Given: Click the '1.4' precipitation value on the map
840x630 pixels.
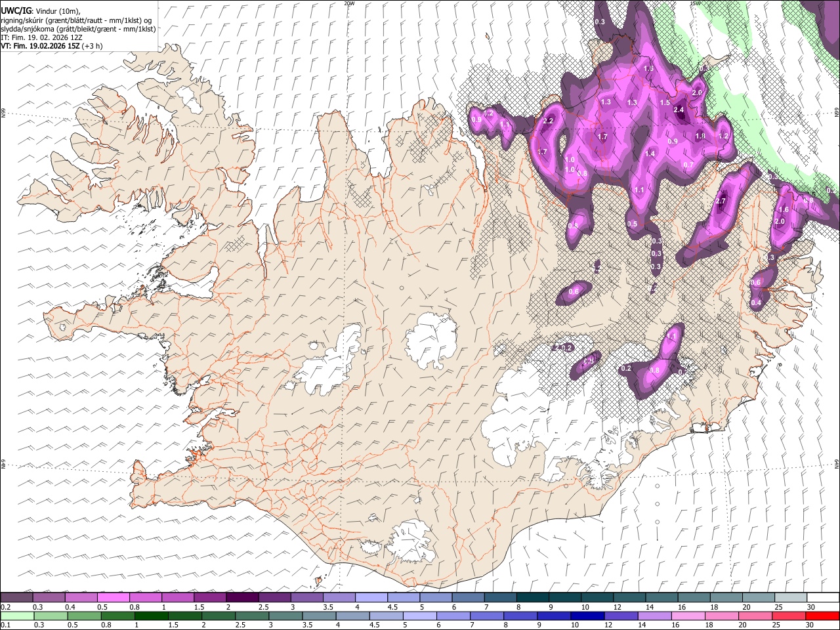Looking at the screenshot, I should point(650,154).
